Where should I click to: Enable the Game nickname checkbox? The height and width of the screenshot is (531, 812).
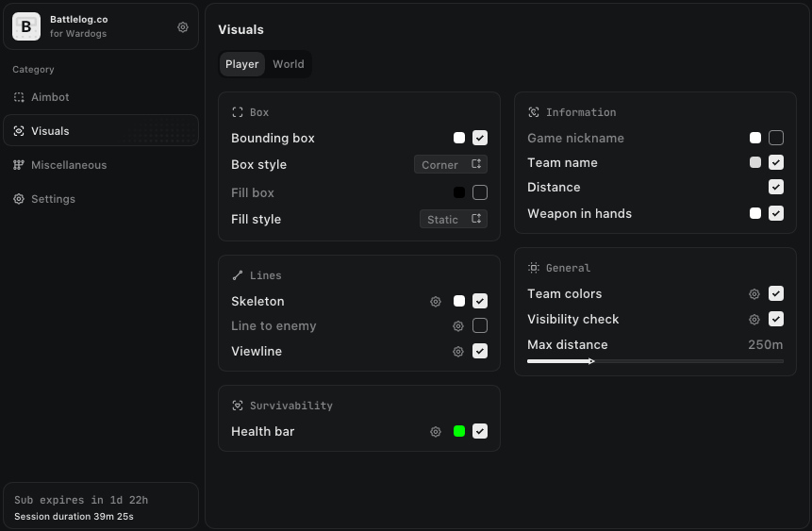point(776,138)
